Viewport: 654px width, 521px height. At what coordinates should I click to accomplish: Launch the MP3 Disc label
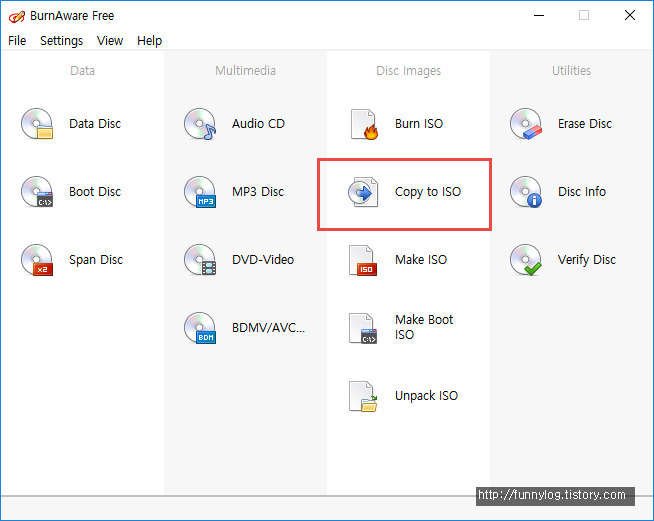tap(258, 191)
